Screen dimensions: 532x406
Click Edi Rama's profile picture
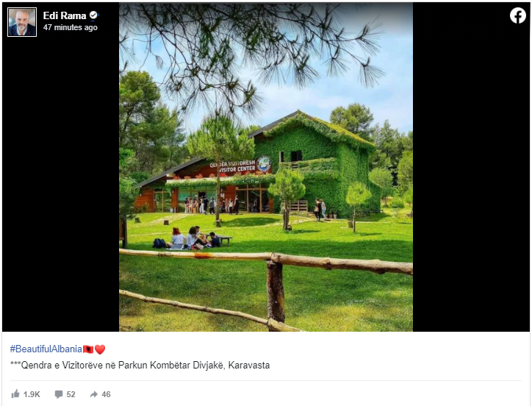22,22
